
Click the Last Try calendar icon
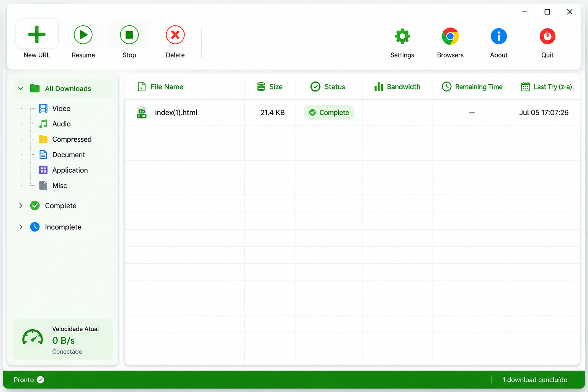point(526,87)
